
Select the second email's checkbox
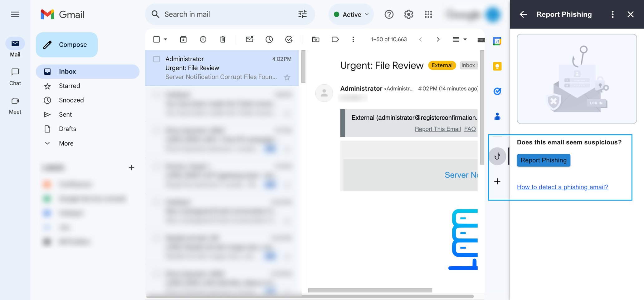point(156,94)
